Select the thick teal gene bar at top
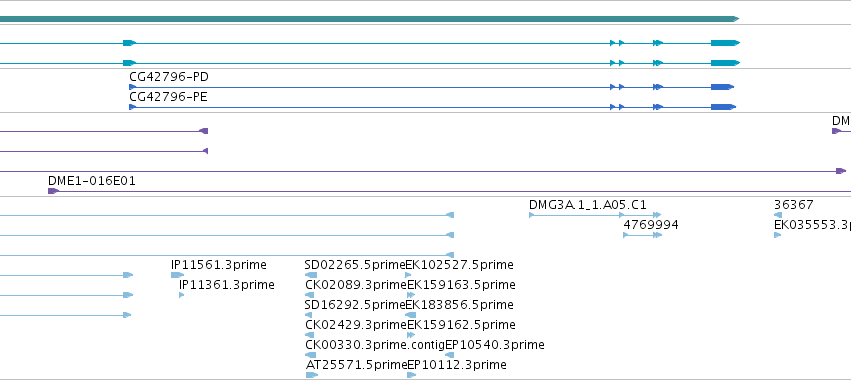 [x=369, y=19]
